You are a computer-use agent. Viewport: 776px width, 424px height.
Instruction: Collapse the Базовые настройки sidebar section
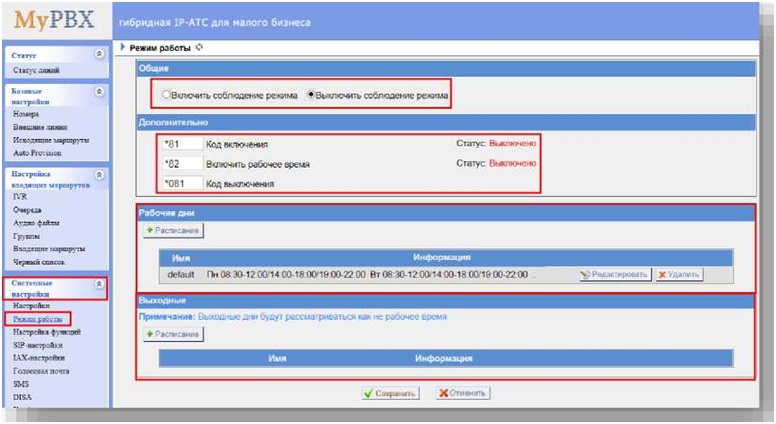[x=98, y=91]
